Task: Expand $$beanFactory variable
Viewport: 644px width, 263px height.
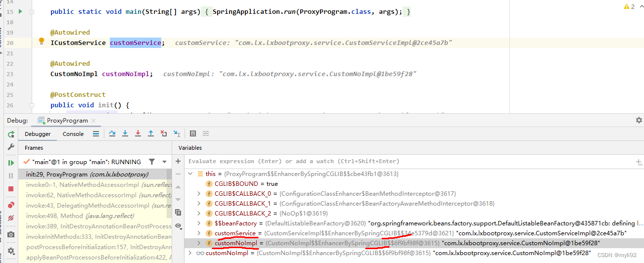Action: click(199, 223)
